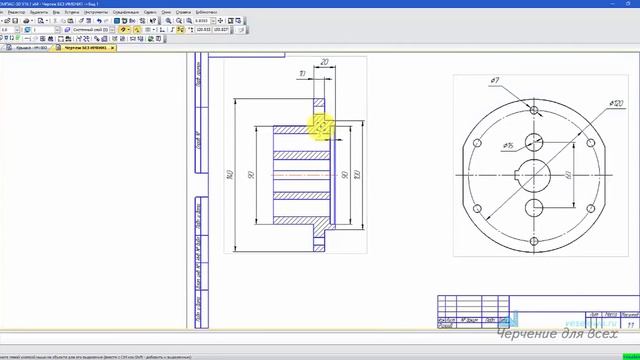The width and height of the screenshot is (640, 360).
Task: Open the Спецификация menu
Action: click(x=126, y=12)
